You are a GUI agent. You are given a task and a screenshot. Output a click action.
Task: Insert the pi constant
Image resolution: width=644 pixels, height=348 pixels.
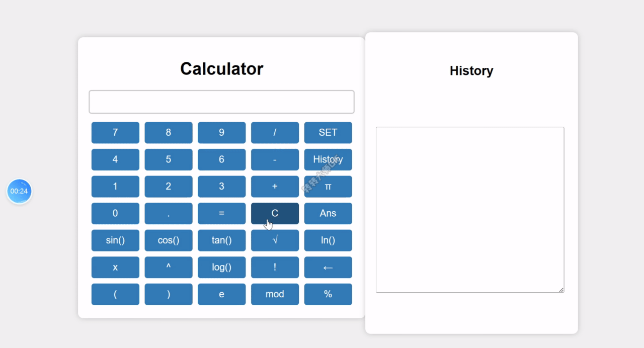click(x=328, y=187)
